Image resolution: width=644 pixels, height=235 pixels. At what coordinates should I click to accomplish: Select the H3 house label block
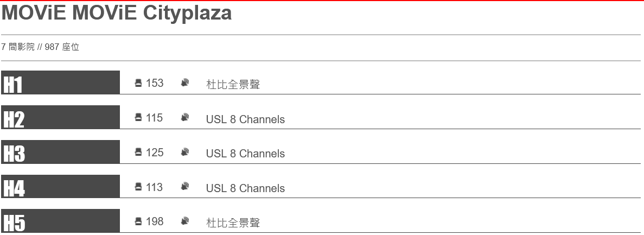tap(60, 152)
